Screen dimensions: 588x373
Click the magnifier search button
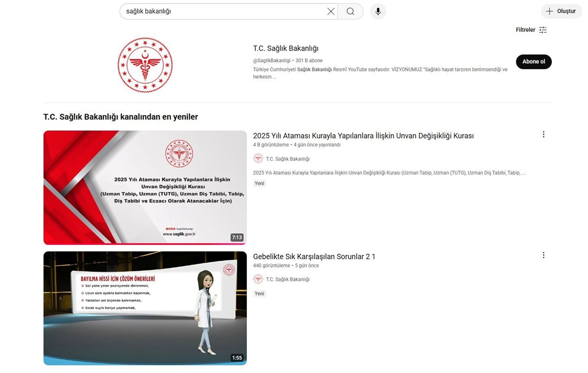pyautogui.click(x=350, y=11)
